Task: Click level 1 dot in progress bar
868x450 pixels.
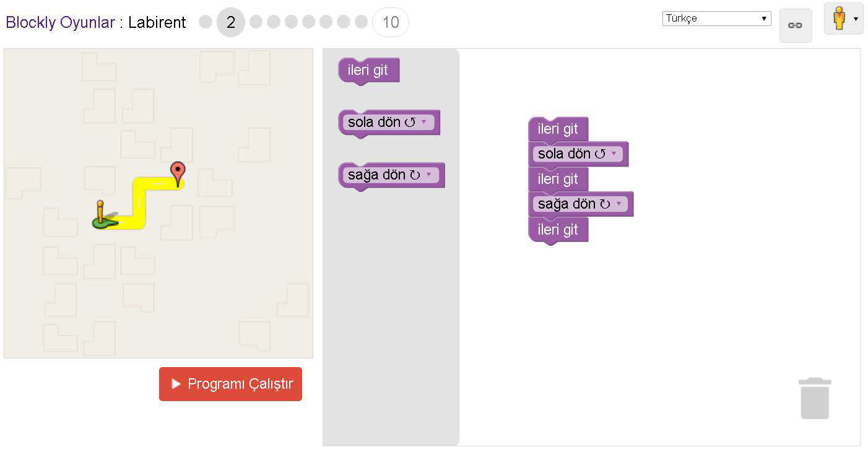Action: (206, 22)
